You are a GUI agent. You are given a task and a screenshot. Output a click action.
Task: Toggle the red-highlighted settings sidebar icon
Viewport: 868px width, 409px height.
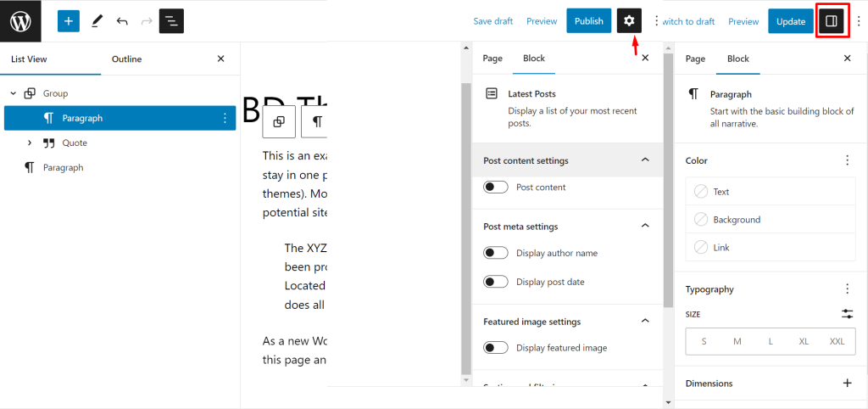(x=832, y=21)
